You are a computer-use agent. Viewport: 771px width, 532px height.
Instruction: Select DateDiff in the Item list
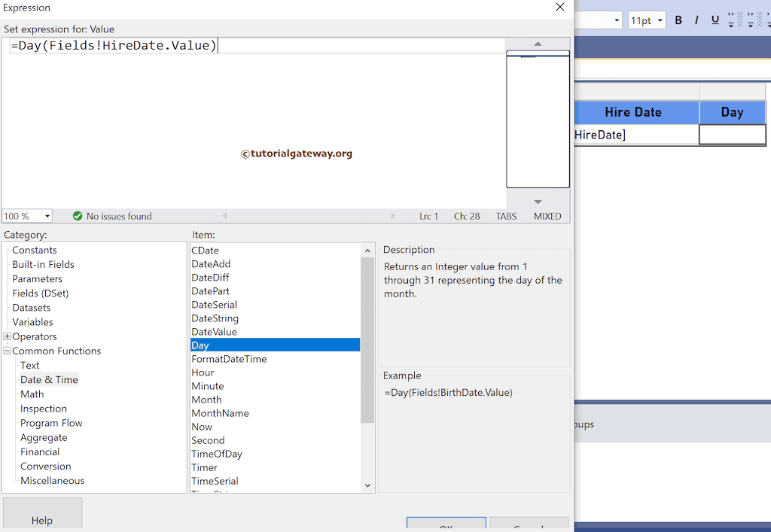pos(276,278)
